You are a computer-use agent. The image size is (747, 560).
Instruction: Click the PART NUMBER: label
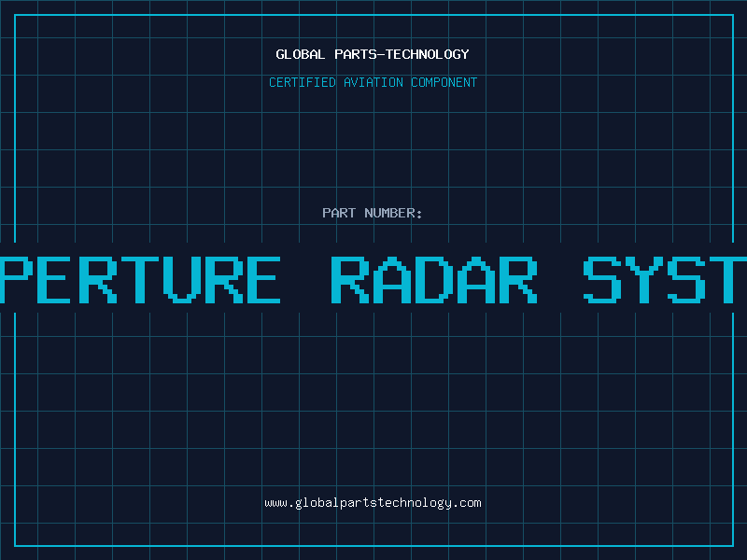click(372, 213)
